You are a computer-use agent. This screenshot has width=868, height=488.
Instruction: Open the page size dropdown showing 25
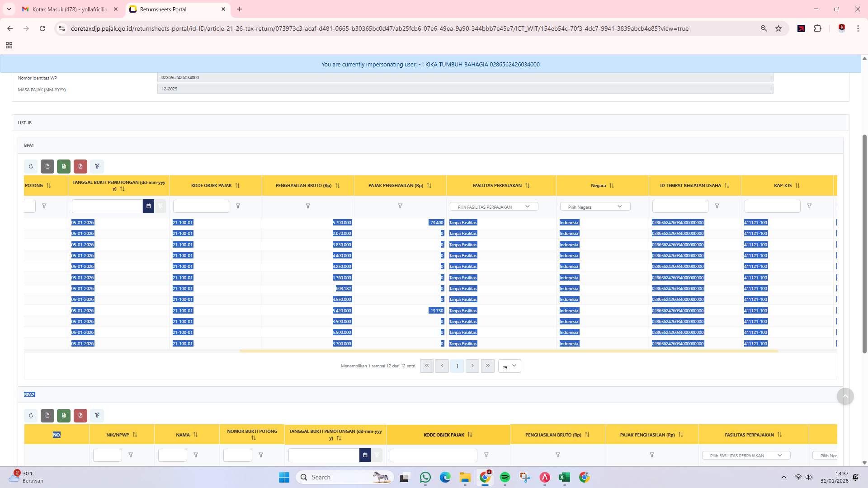[x=509, y=366]
